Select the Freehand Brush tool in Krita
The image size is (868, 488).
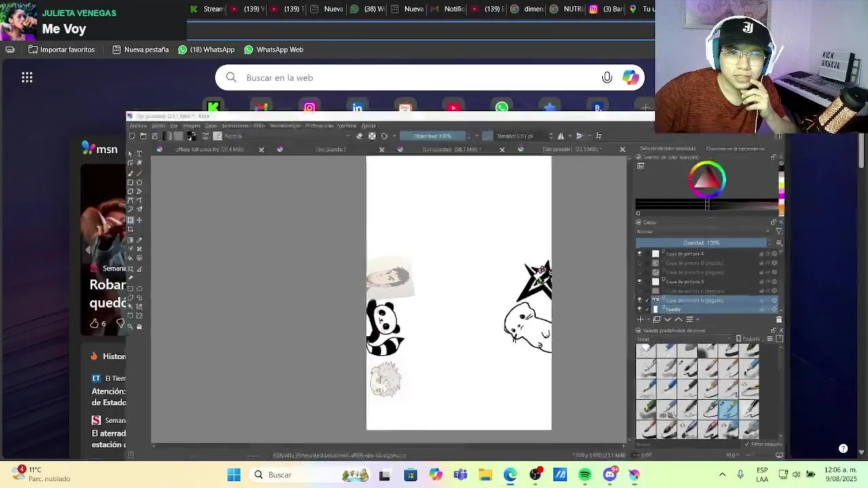coord(130,173)
